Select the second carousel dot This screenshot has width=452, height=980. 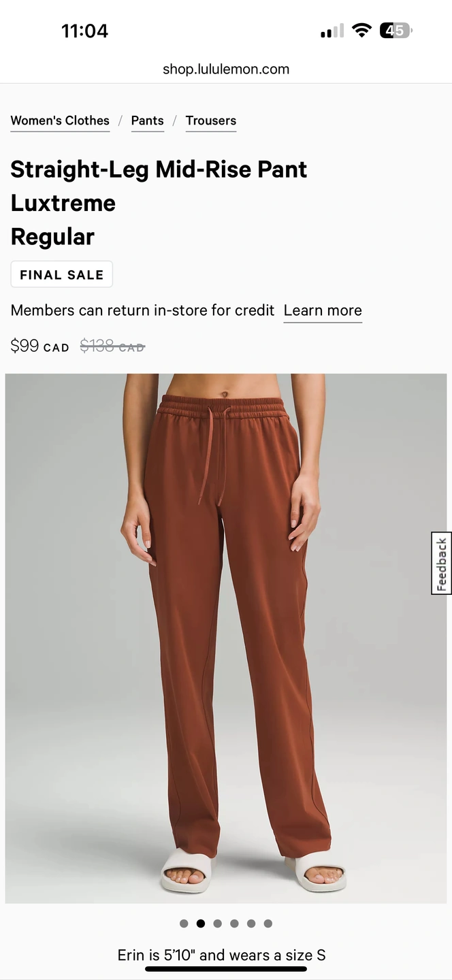pos(201,924)
